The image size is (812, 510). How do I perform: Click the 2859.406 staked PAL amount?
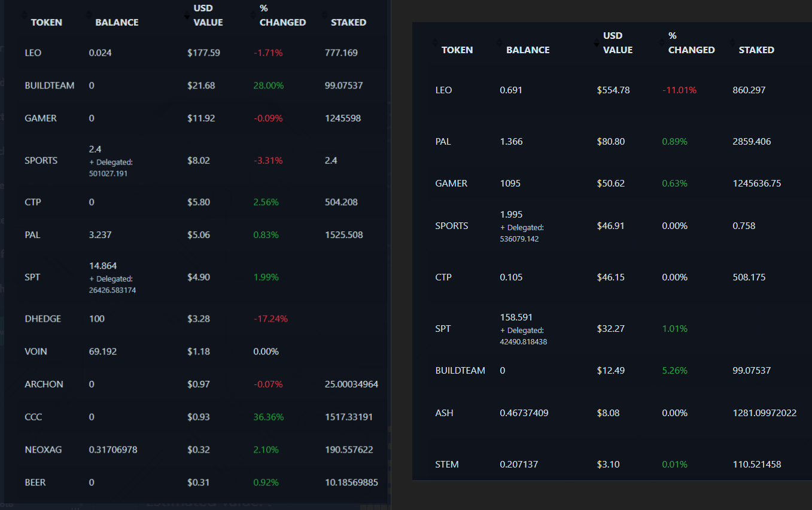click(752, 142)
